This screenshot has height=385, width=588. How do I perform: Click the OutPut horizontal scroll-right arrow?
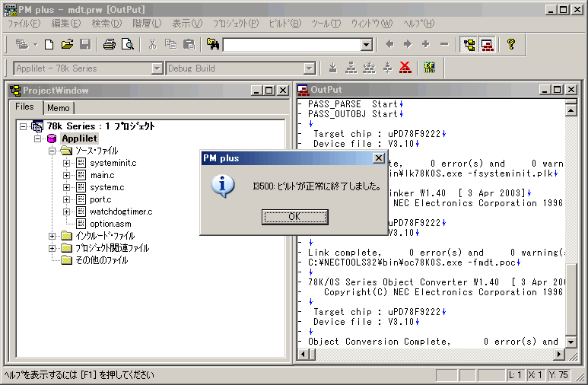point(559,354)
